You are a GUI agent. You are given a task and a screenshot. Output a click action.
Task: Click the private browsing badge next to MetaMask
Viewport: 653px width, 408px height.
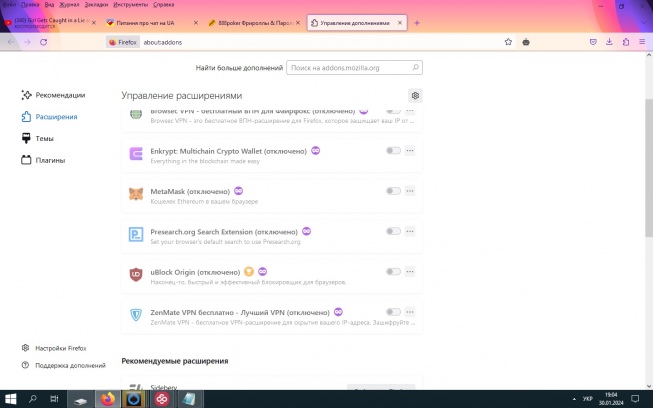click(238, 191)
